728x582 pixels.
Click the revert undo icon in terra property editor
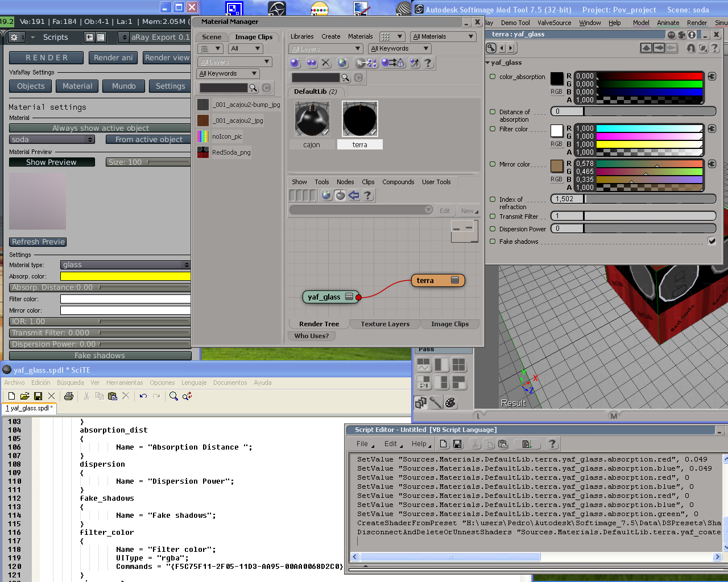tap(690, 48)
